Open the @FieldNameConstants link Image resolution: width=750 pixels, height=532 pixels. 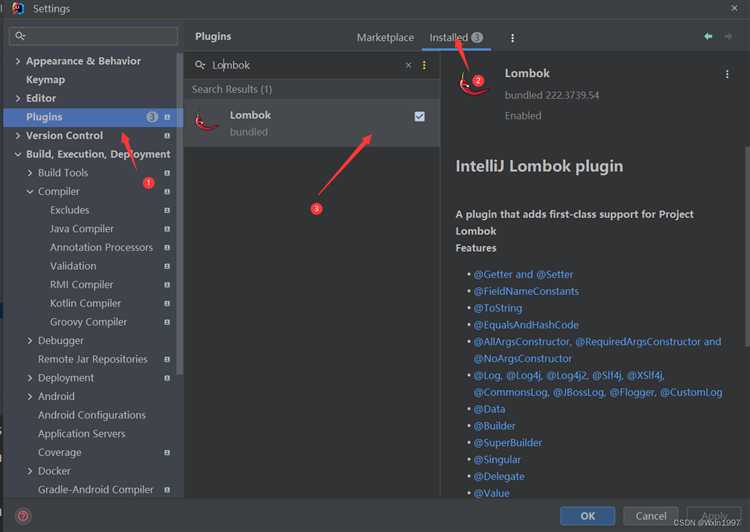click(526, 291)
